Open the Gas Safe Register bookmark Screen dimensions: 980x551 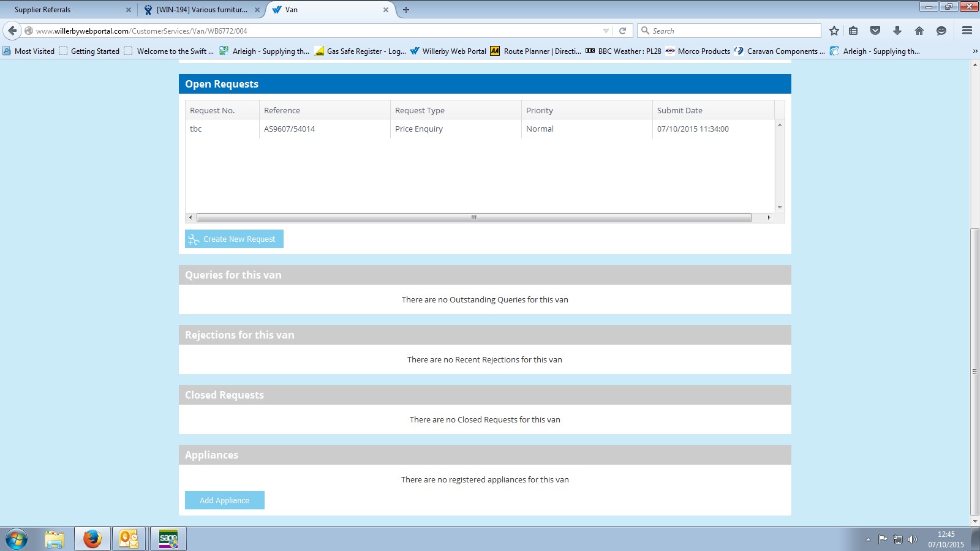[x=360, y=51]
